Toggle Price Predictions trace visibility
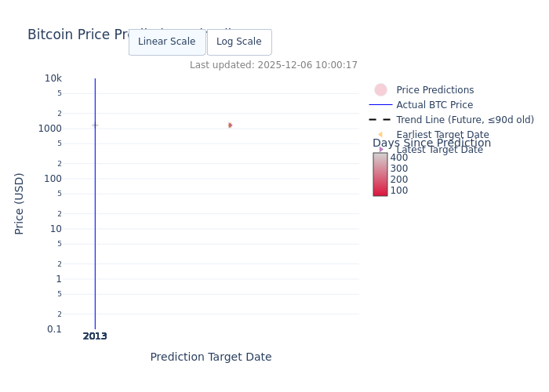The width and height of the screenshot is (549, 392). [434, 90]
